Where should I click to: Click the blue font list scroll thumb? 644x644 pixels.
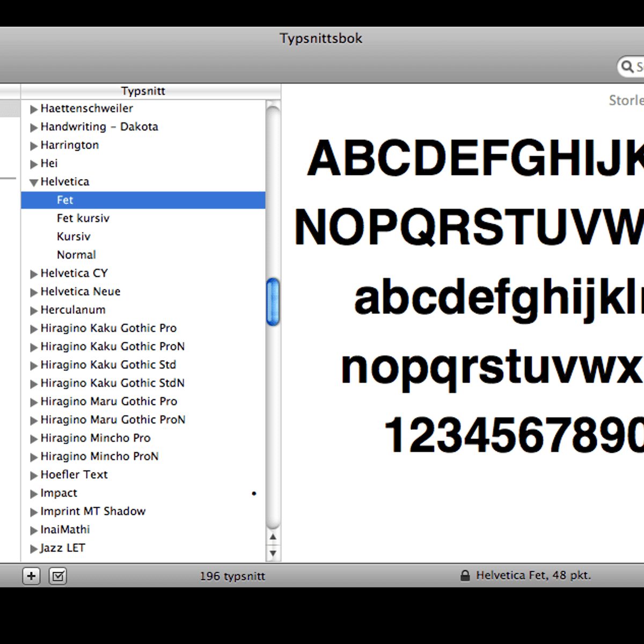point(273,302)
